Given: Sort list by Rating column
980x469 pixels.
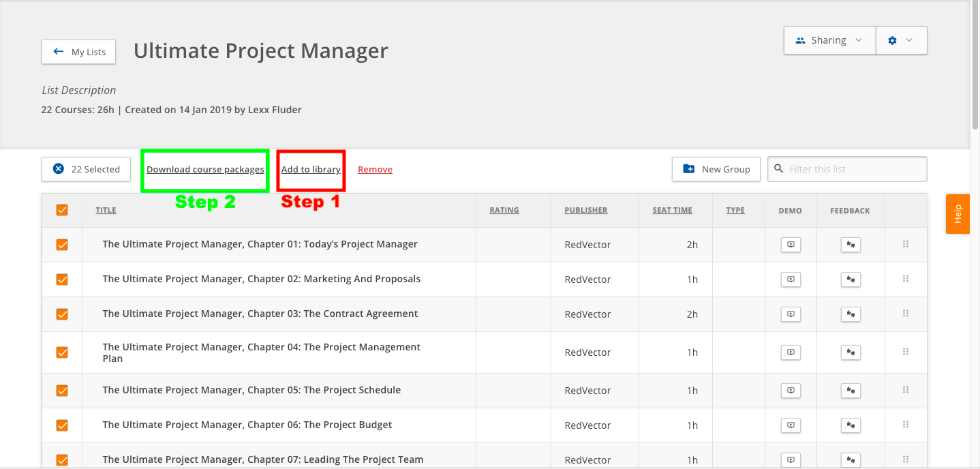Looking at the screenshot, I should pyautogui.click(x=504, y=210).
